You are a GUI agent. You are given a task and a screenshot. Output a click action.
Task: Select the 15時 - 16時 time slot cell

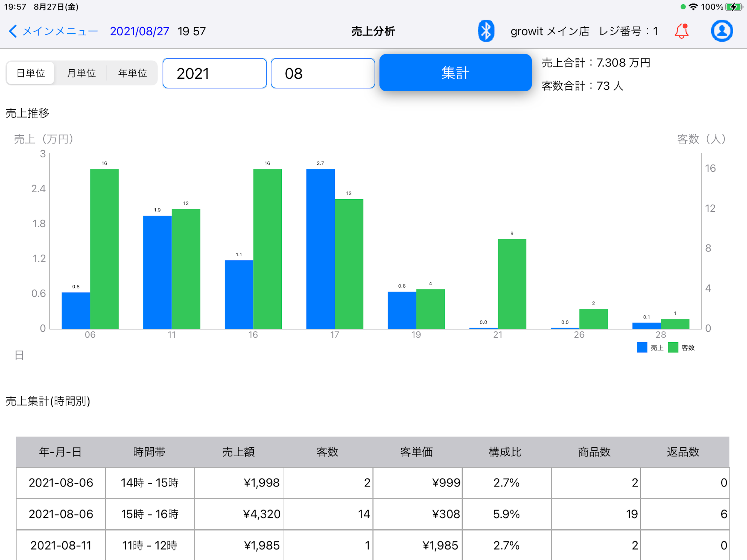[x=150, y=514]
